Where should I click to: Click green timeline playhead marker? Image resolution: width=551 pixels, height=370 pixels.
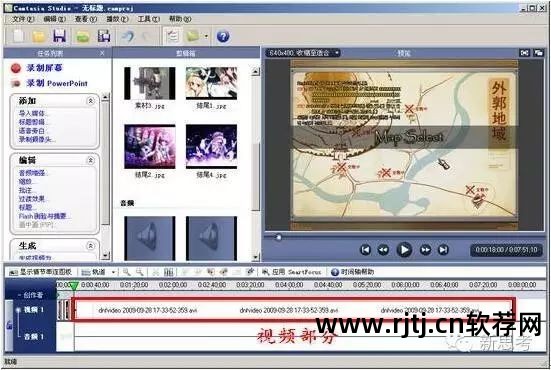(x=73, y=285)
